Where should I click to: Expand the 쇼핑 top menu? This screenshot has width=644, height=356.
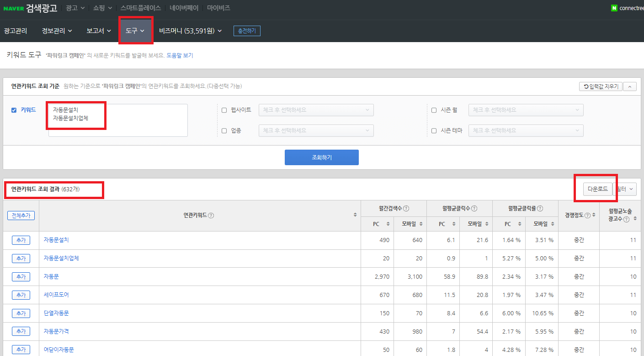103,8
